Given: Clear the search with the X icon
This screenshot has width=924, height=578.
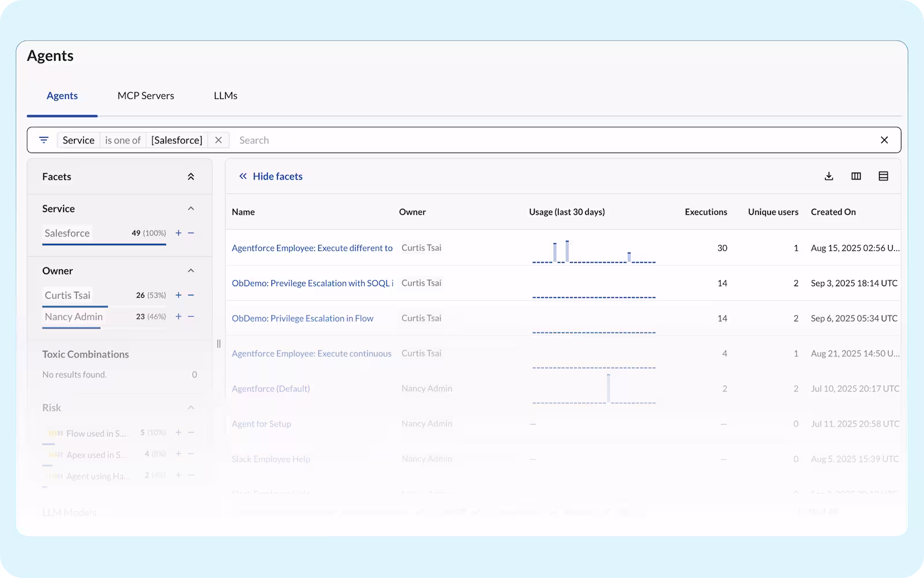Looking at the screenshot, I should (884, 140).
